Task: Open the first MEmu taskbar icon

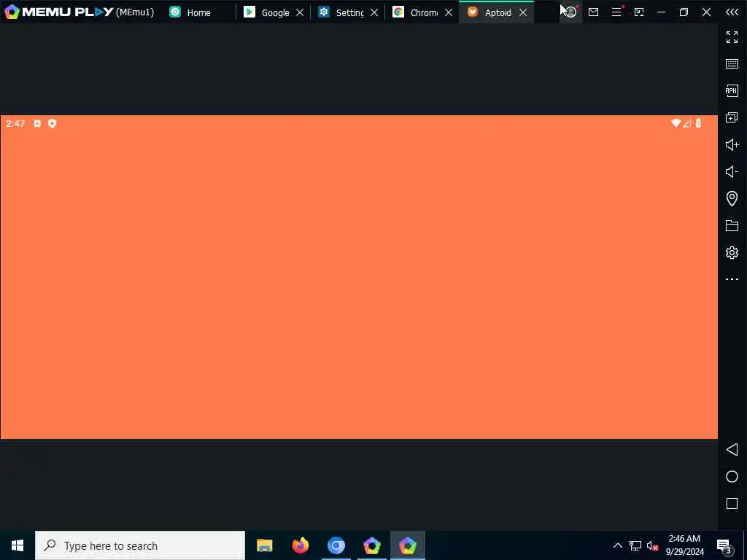Action: [371, 545]
